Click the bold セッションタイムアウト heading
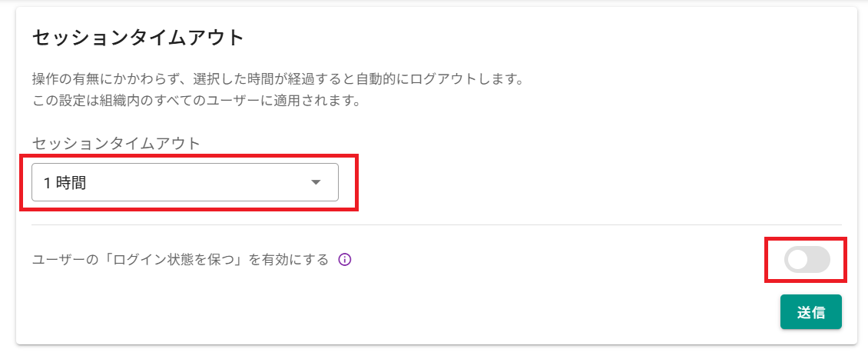The height and width of the screenshot is (359, 868). pyautogui.click(x=137, y=37)
